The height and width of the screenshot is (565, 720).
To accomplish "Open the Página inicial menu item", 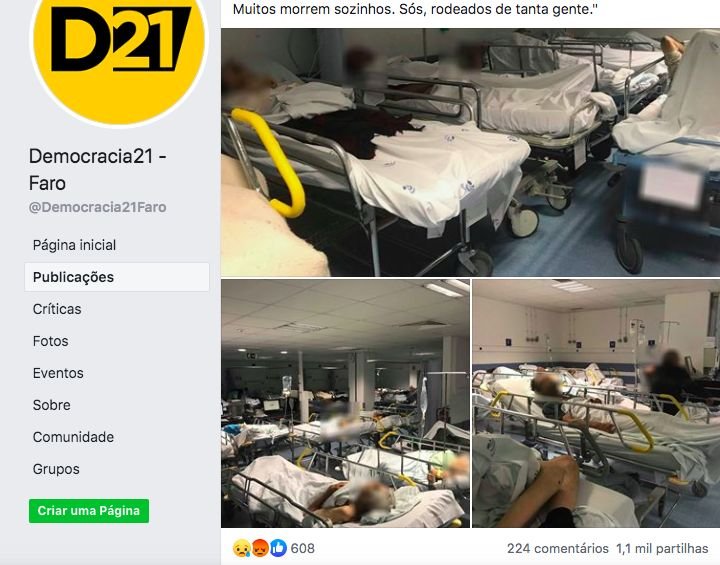I will click(74, 245).
